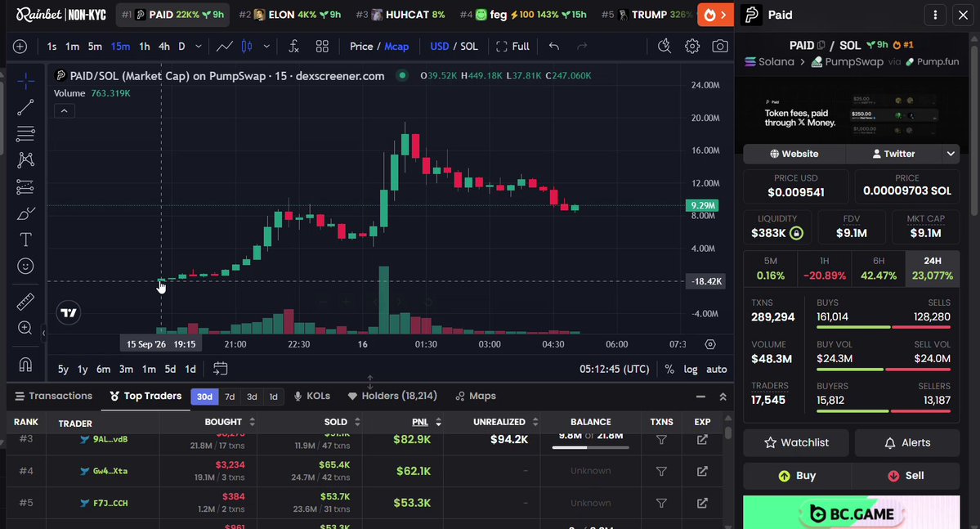The image size is (980, 529).
Task: Expand the timeframe dropdown arrow
Action: (198, 47)
